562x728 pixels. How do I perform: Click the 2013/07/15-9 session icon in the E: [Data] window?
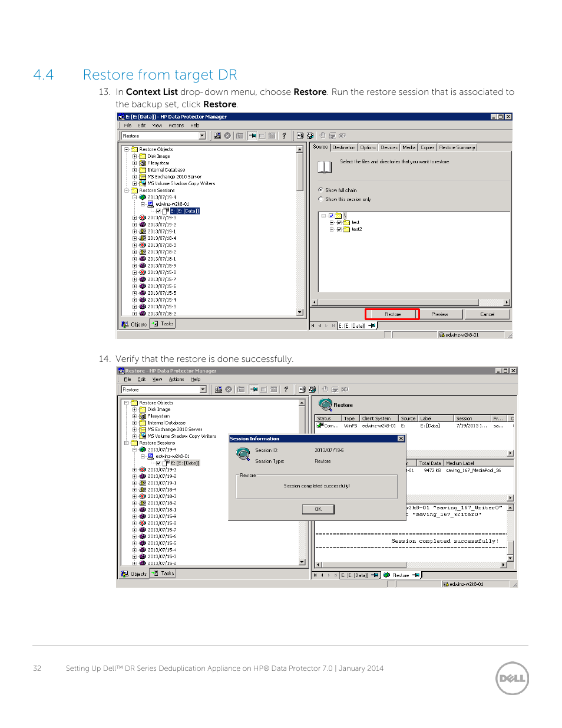point(143,266)
